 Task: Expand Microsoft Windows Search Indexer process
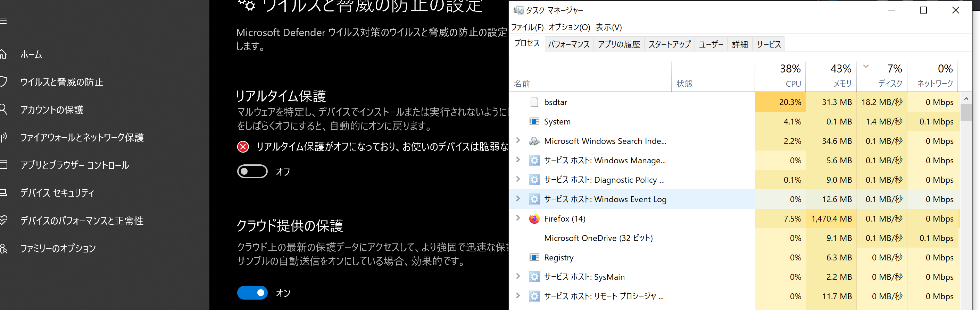click(518, 140)
